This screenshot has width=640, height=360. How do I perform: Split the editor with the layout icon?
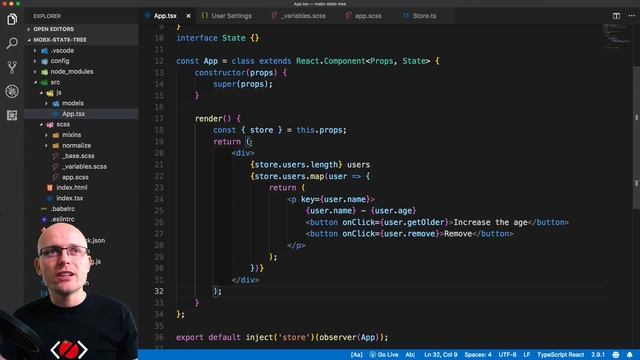point(616,16)
